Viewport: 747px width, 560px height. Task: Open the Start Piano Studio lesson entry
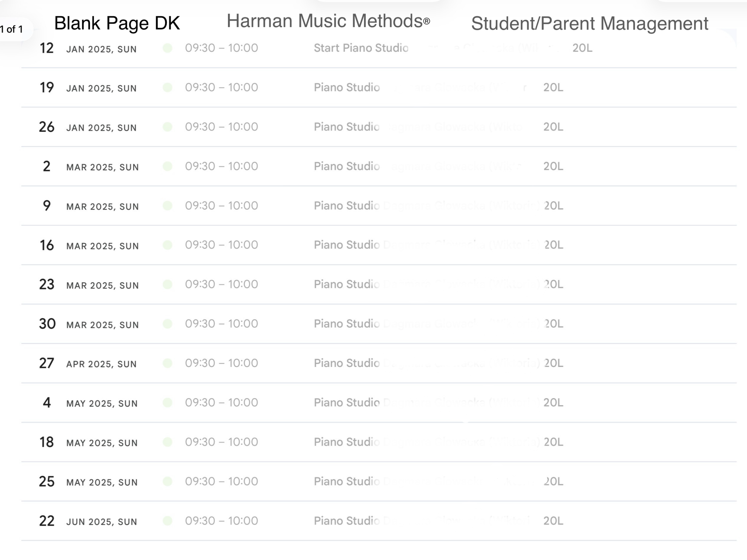[x=361, y=48]
